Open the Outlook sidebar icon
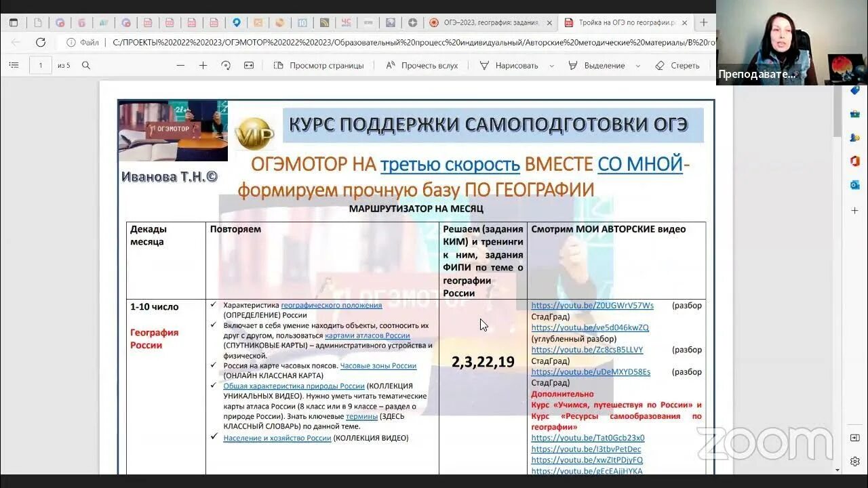 [x=854, y=185]
